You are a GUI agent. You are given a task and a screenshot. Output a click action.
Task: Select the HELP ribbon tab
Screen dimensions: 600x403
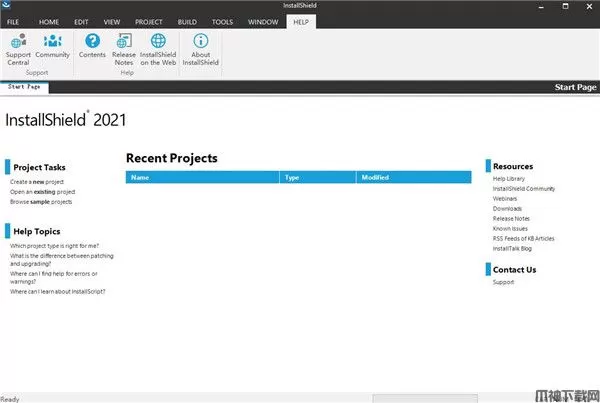pyautogui.click(x=301, y=22)
